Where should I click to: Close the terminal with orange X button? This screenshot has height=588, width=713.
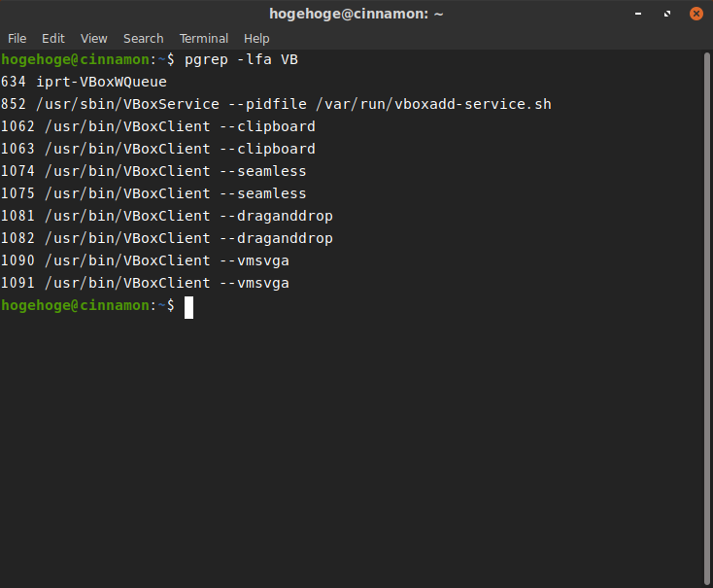click(x=696, y=14)
